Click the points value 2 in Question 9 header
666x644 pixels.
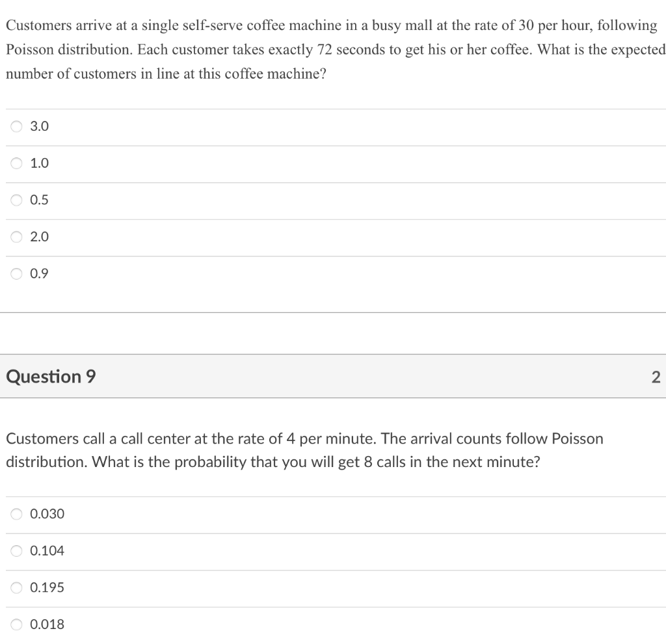coord(656,377)
